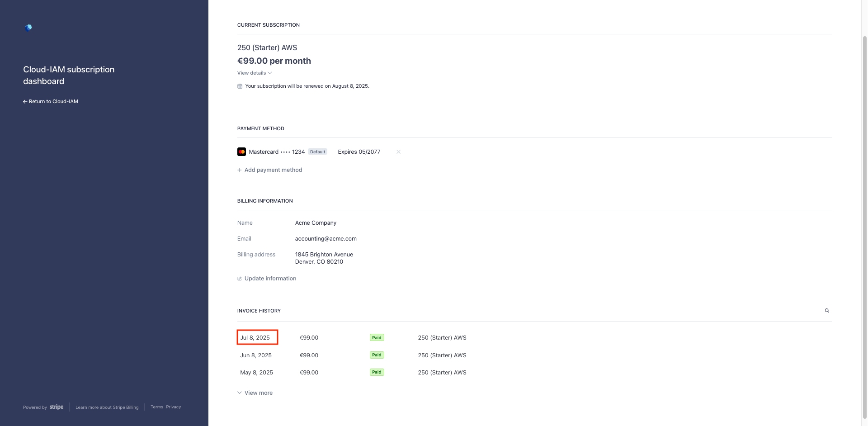Open the Privacy link
The width and height of the screenshot is (868, 426).
tap(173, 407)
